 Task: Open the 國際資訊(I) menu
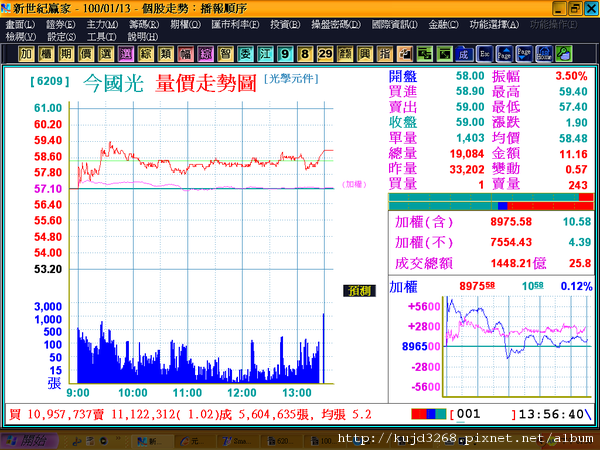click(395, 24)
